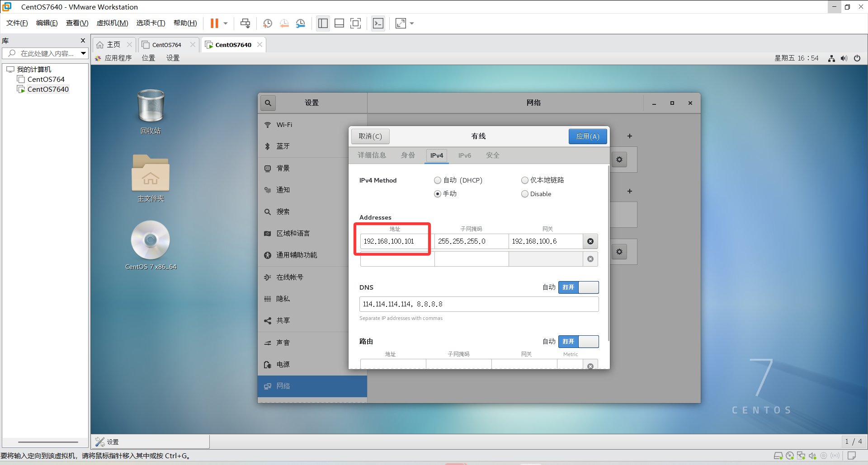Click the settings search button
This screenshot has height=465, width=868.
268,103
